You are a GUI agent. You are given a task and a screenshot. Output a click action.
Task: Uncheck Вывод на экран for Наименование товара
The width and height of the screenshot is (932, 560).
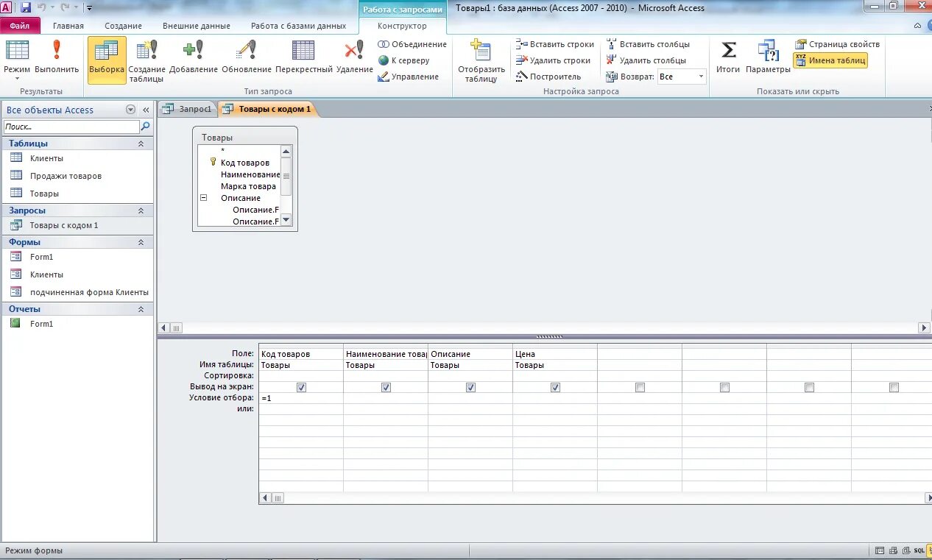386,387
